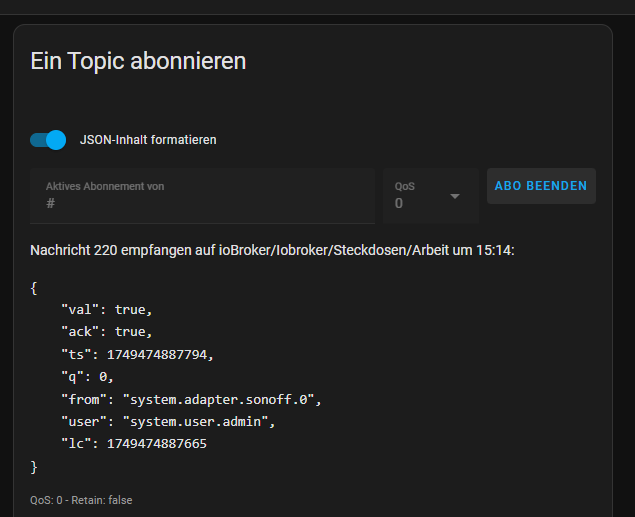Image resolution: width=635 pixels, height=517 pixels.
Task: Click the opening curly brace of JSON
Action: coord(34,288)
